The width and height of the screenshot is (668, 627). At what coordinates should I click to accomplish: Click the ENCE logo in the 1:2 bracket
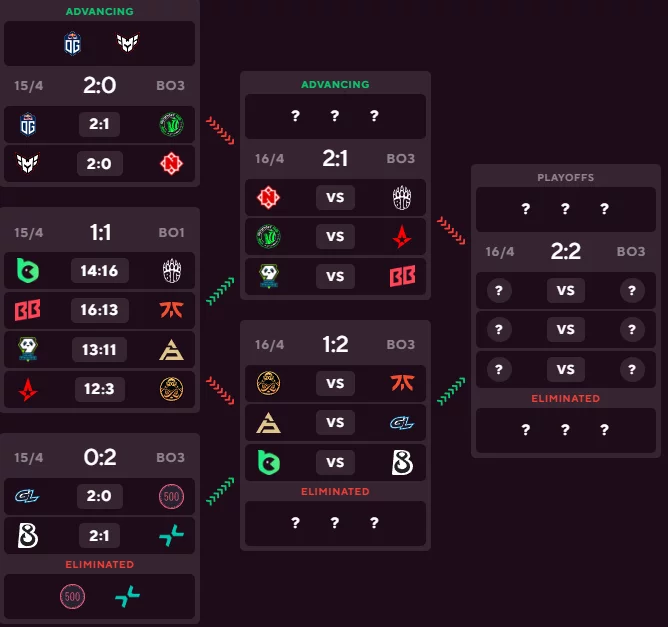(268, 383)
